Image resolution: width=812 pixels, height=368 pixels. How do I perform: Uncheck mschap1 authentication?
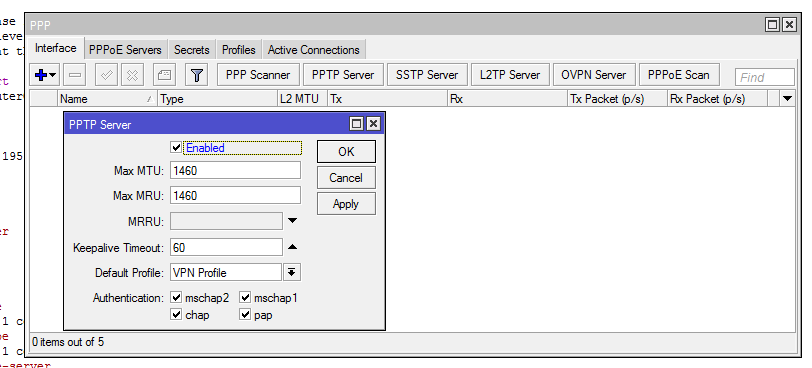[x=245, y=298]
